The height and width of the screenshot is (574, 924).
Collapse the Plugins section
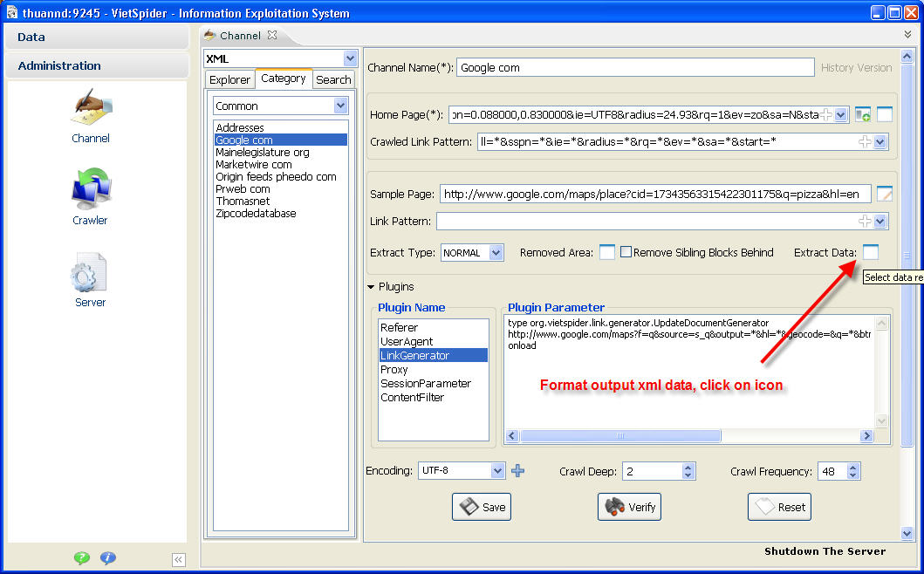tap(371, 287)
